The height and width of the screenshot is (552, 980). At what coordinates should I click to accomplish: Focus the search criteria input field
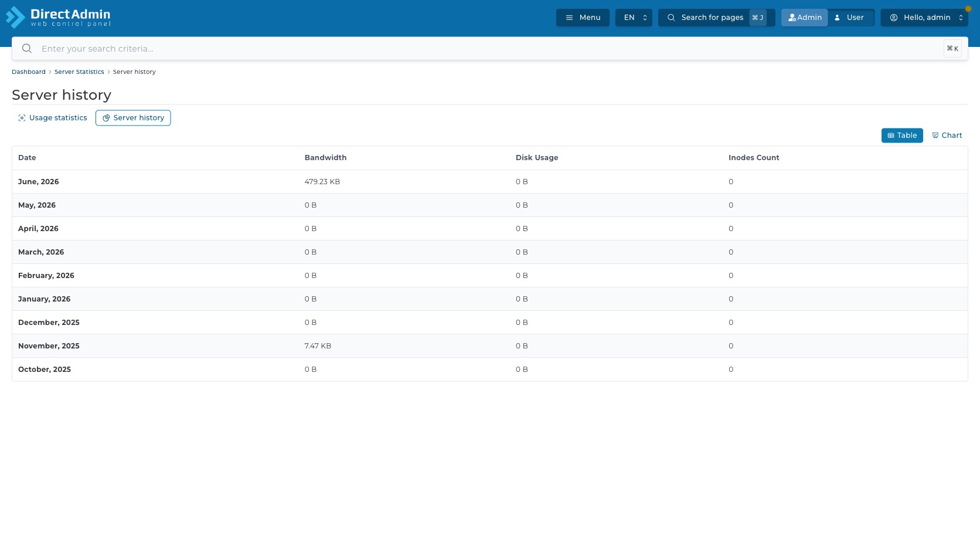[x=489, y=49]
